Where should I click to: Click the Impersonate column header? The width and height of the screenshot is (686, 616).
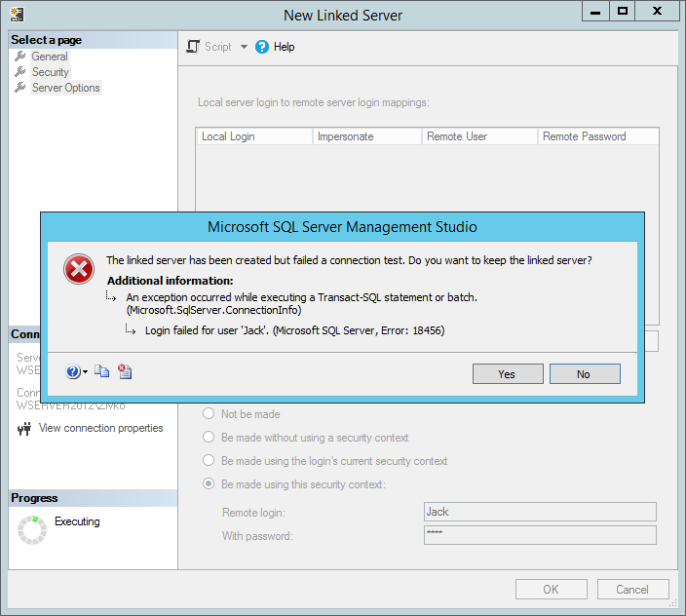(x=367, y=136)
